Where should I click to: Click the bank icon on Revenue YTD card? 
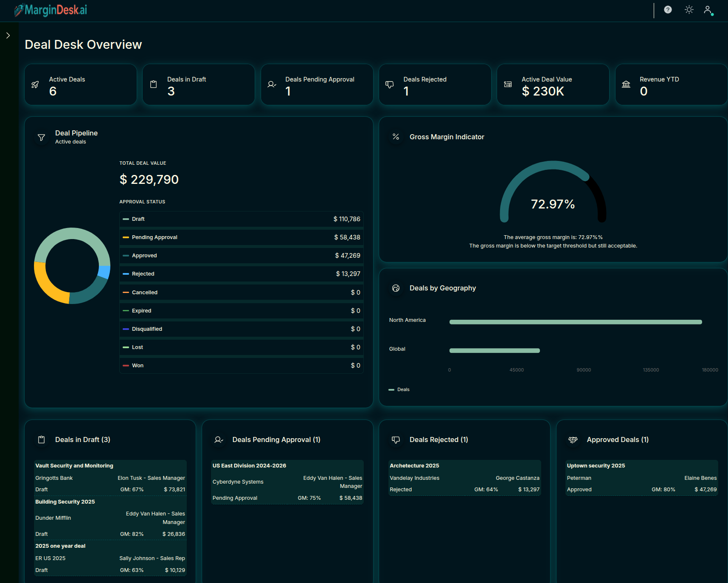tap(626, 84)
